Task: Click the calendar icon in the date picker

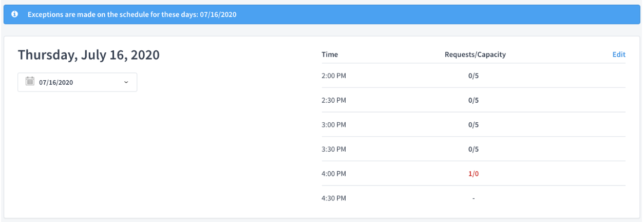Action: 30,81
